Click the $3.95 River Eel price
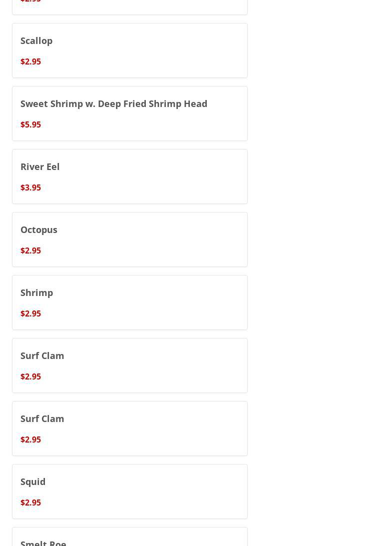The height and width of the screenshot is (546, 392). pos(30,187)
